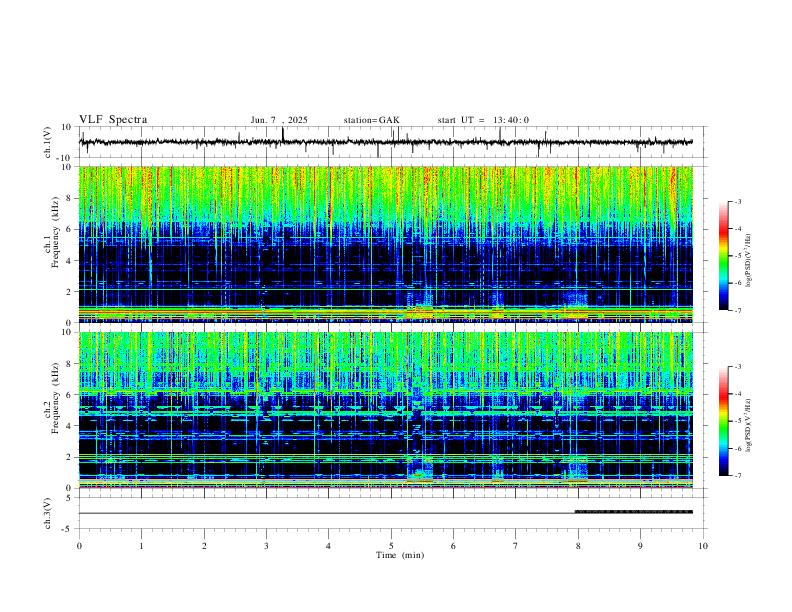The height and width of the screenshot is (612, 792).
Task: Click the '-3' label on upper color scale
Action: (737, 201)
